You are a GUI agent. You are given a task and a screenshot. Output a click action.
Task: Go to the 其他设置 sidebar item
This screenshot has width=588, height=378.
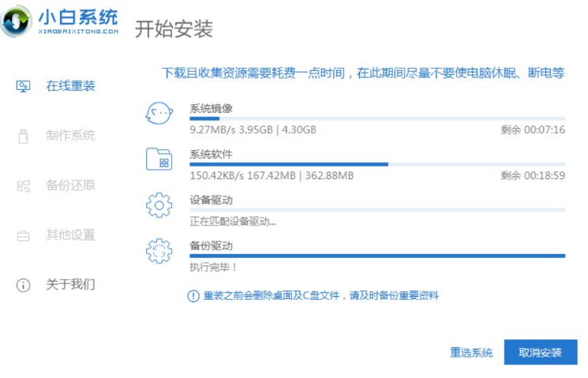pyautogui.click(x=70, y=235)
